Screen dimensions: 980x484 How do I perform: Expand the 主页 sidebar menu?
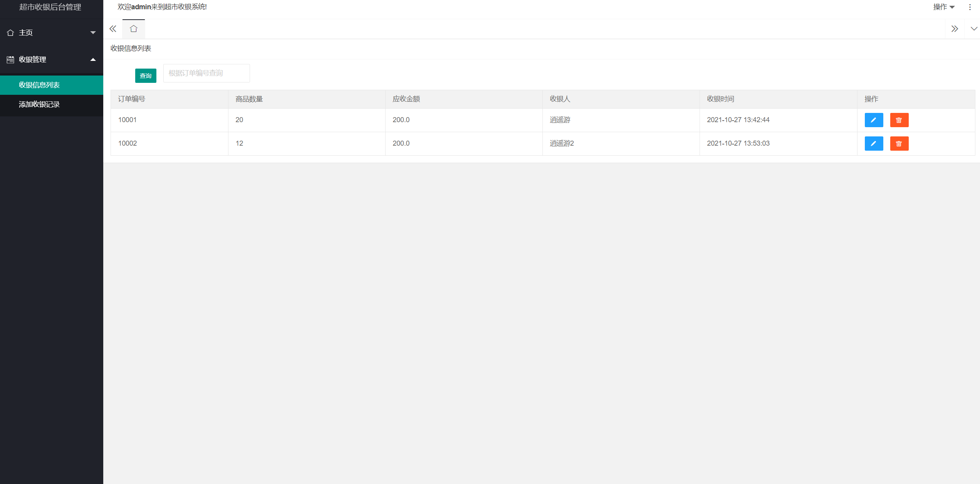click(x=93, y=33)
